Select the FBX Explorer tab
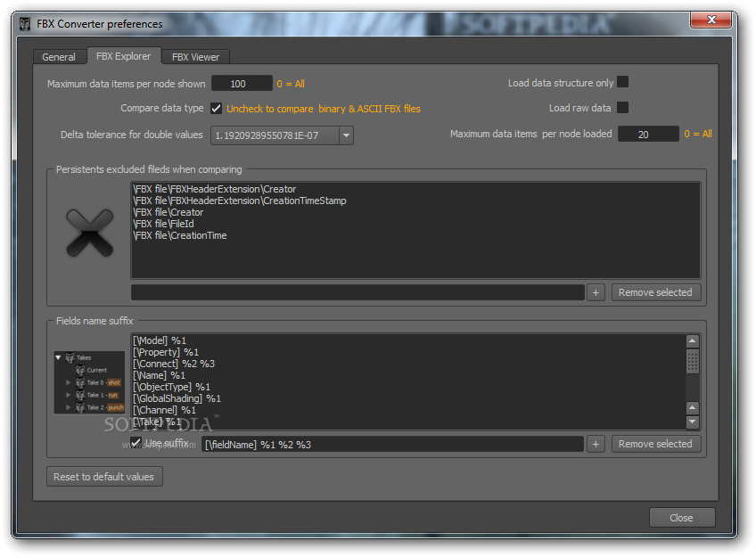The image size is (756, 557). point(123,56)
